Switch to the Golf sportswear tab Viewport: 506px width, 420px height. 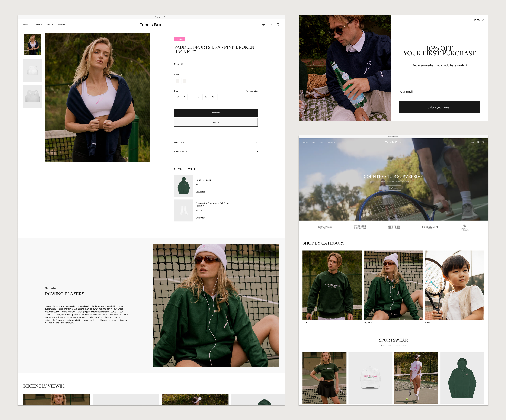[405, 346]
